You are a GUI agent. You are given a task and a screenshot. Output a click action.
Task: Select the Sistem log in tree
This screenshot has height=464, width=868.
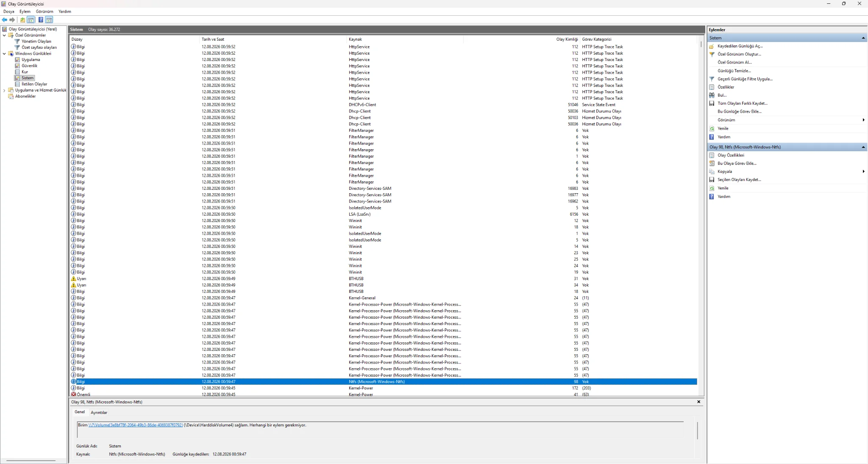click(x=28, y=78)
